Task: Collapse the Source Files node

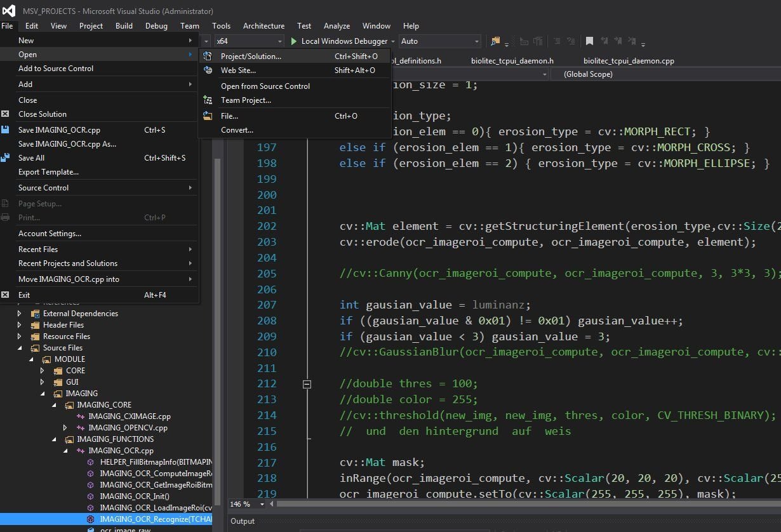Action: 20,348
